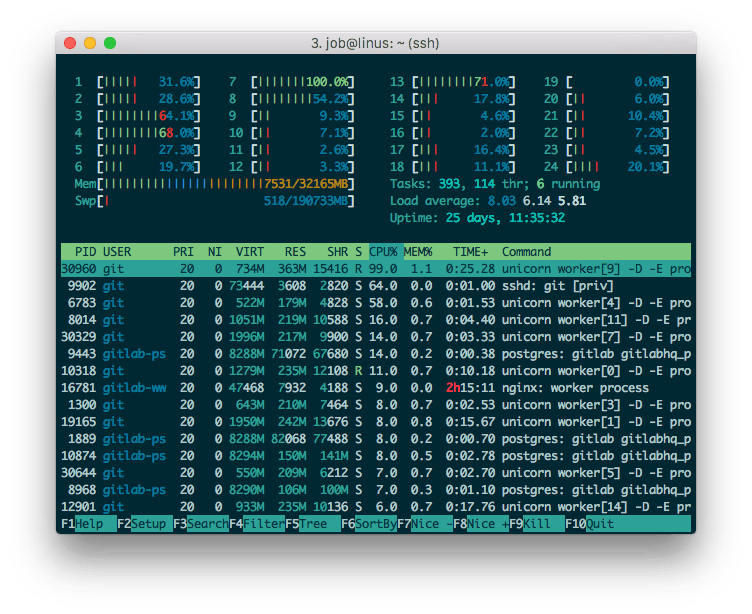Activate F4 Filter in the footer
This screenshot has height=614, width=752.
pos(257,524)
